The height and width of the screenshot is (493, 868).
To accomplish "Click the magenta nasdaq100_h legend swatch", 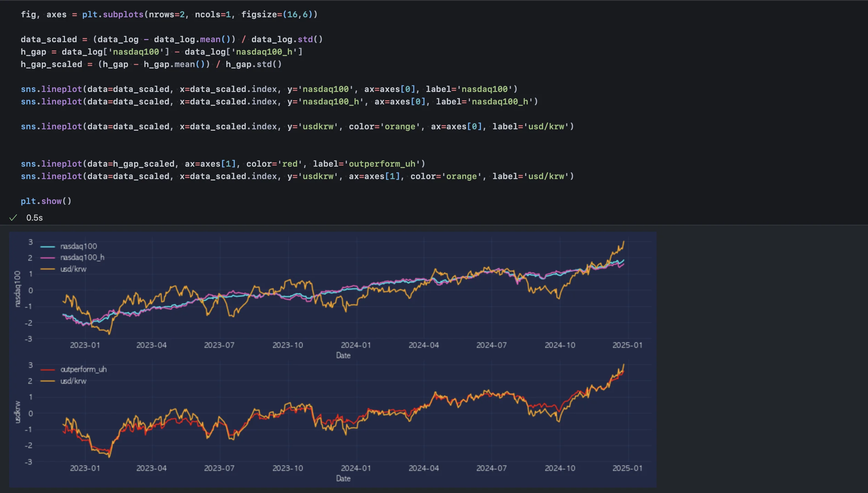I will [x=48, y=258].
